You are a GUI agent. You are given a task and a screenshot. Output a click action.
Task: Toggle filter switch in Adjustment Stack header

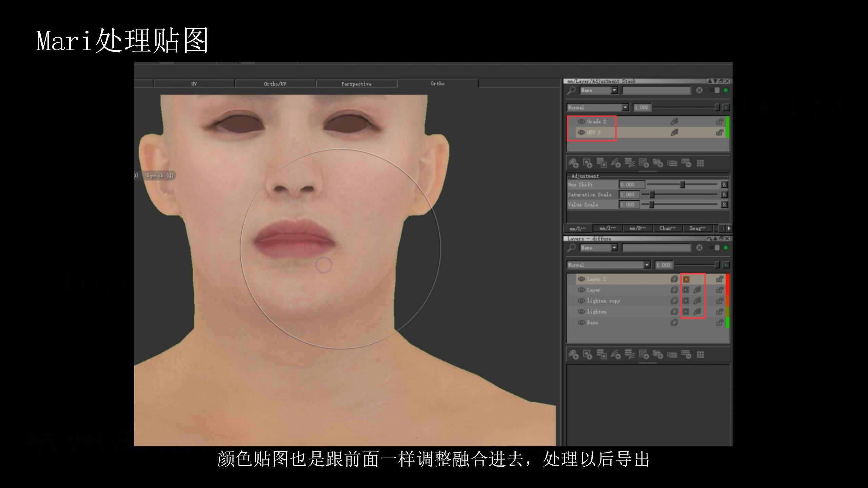pyautogui.click(x=715, y=90)
